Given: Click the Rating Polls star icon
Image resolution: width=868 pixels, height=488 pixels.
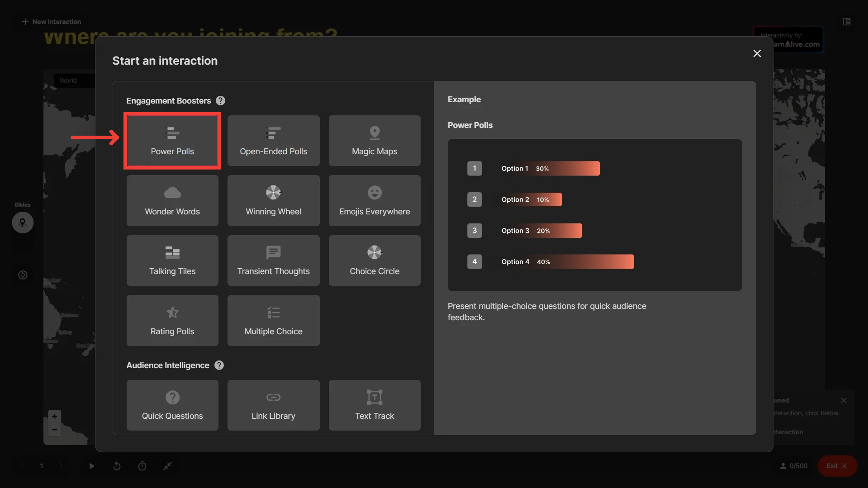Looking at the screenshot, I should tap(172, 313).
